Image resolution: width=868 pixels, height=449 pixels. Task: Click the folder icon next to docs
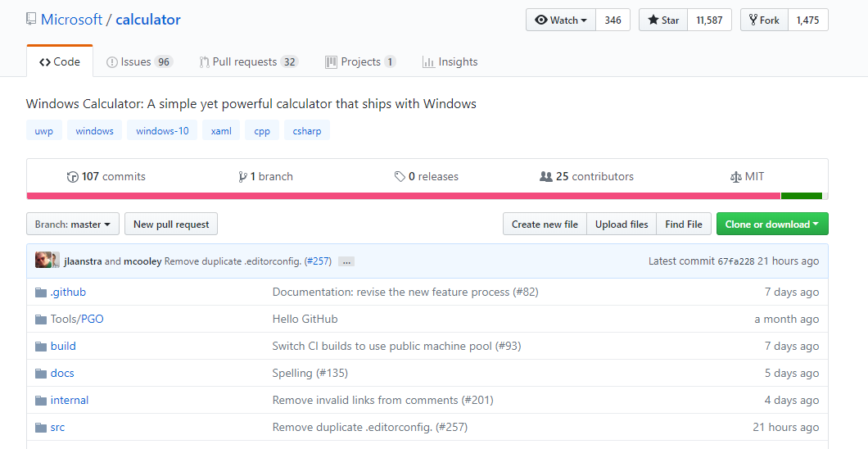(41, 374)
